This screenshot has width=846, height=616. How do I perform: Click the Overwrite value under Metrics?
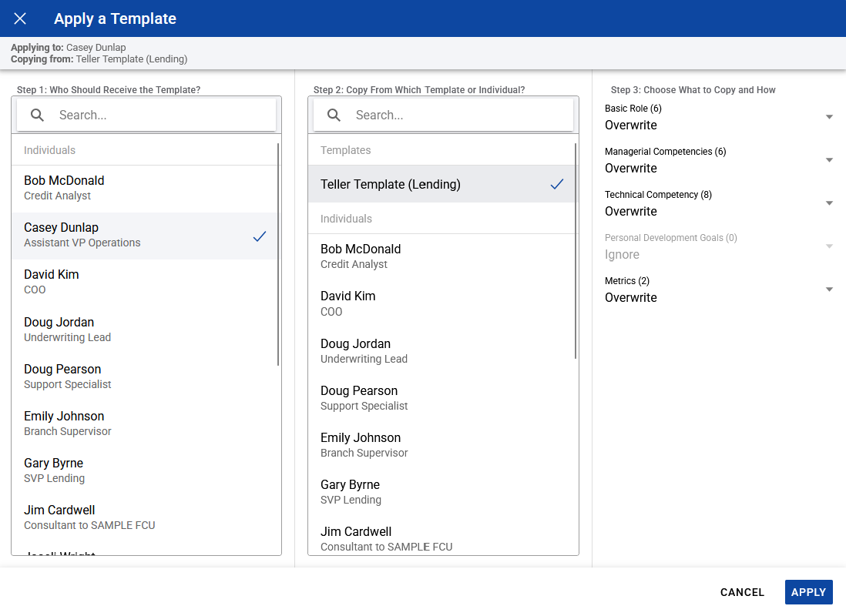coord(631,298)
